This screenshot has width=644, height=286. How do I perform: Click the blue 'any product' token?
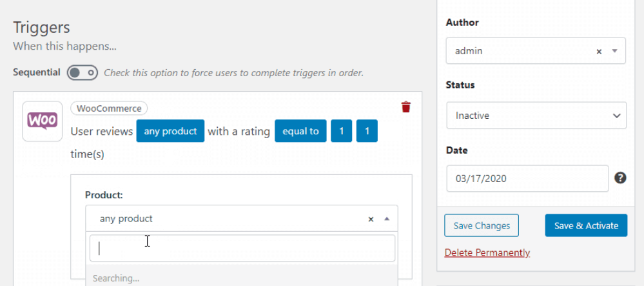[x=170, y=131]
